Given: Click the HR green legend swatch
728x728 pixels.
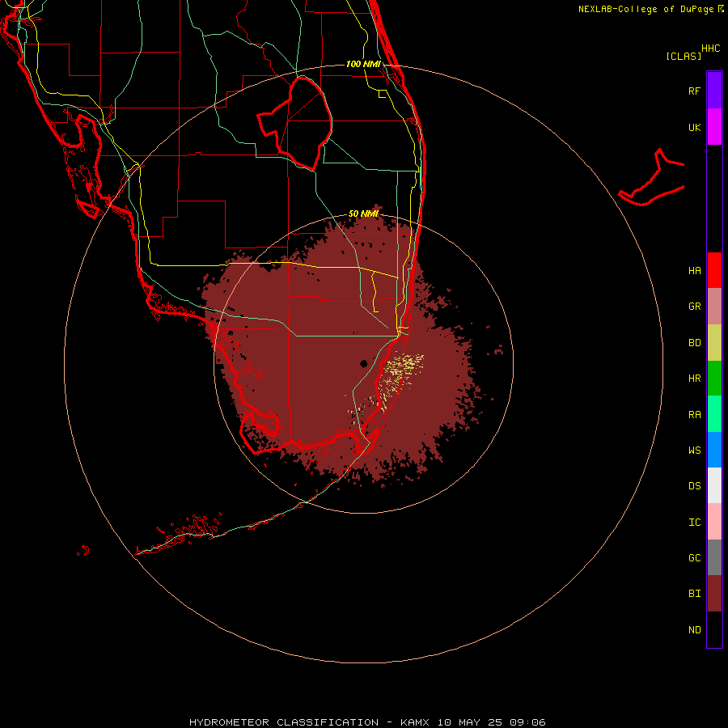Looking at the screenshot, I should pos(714,379).
